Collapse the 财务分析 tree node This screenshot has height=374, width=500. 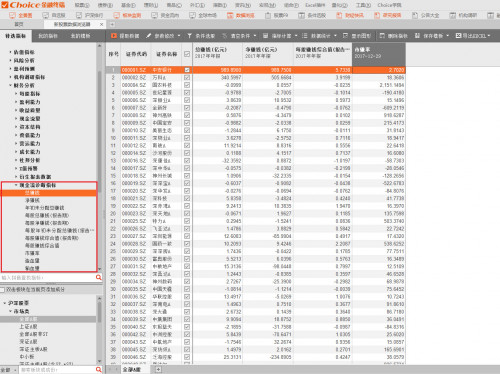tap(10, 85)
